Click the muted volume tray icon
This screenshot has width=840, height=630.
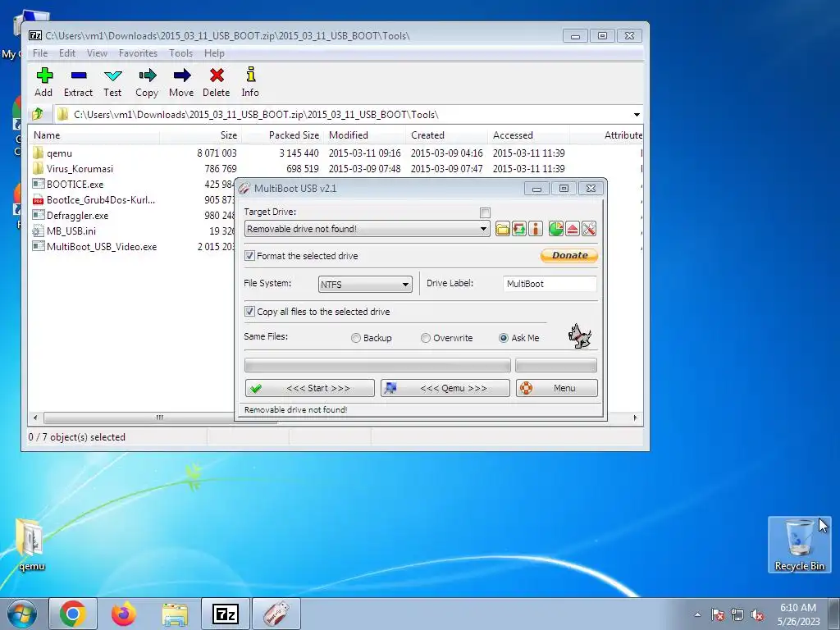coord(757,615)
